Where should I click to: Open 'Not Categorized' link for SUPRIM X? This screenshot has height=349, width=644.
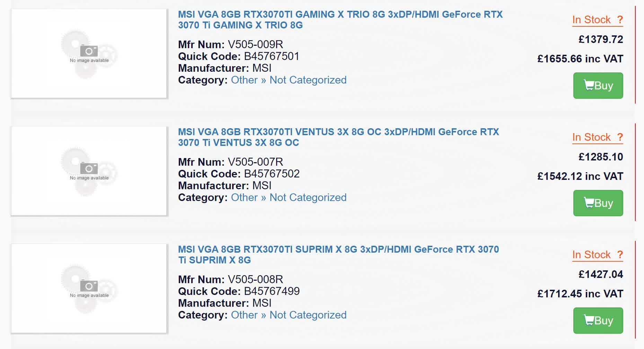click(x=308, y=315)
